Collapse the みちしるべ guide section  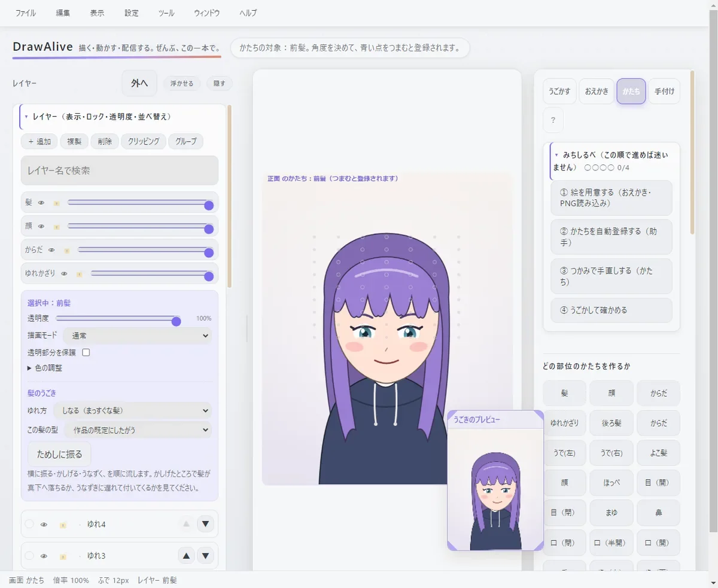tap(615, 161)
